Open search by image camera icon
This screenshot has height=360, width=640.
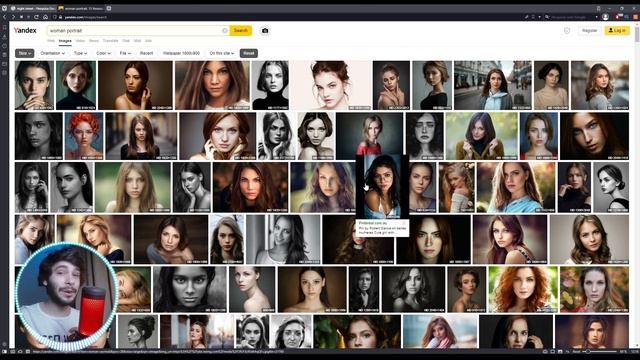[265, 31]
